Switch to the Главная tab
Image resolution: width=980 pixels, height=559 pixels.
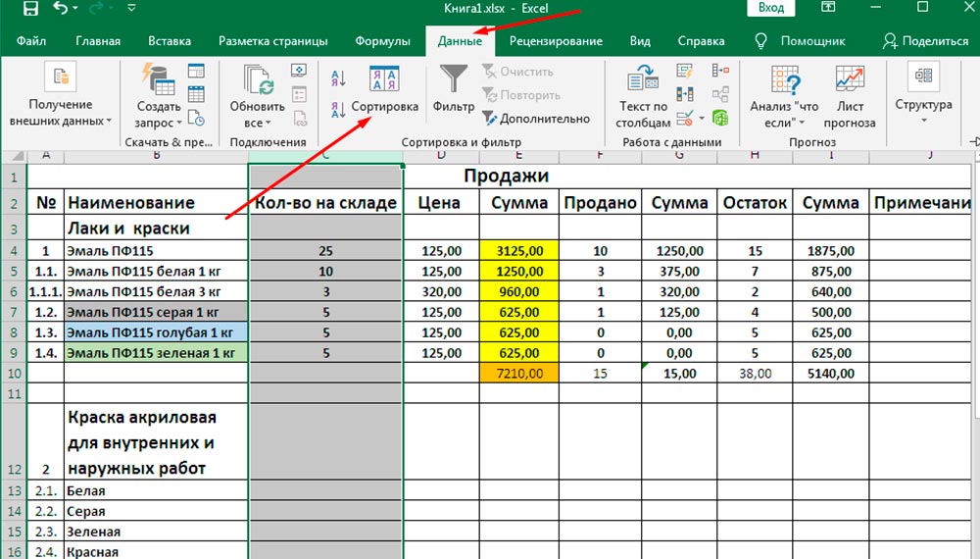pyautogui.click(x=98, y=41)
